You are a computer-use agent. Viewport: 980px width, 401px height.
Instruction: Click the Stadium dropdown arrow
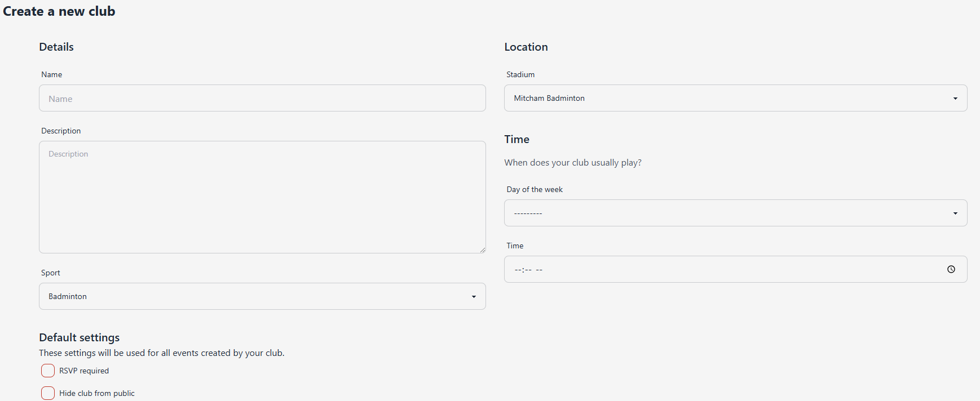[955, 99]
